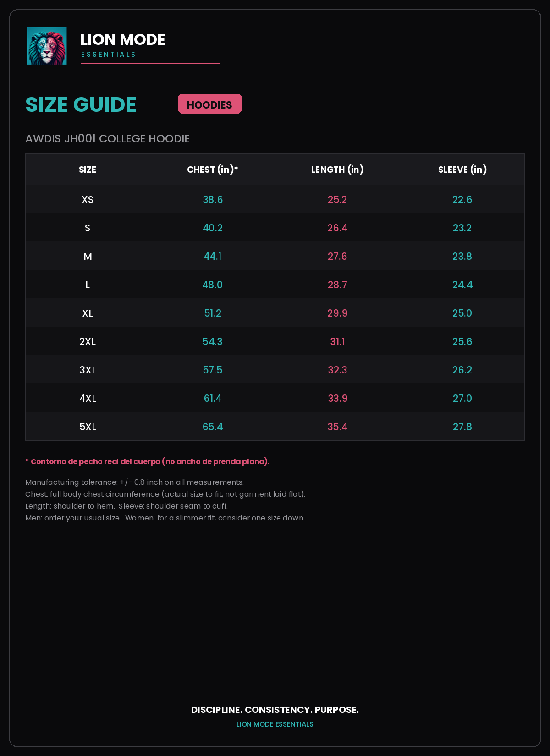
Task: Click the lion logo image
Action: click(x=47, y=46)
